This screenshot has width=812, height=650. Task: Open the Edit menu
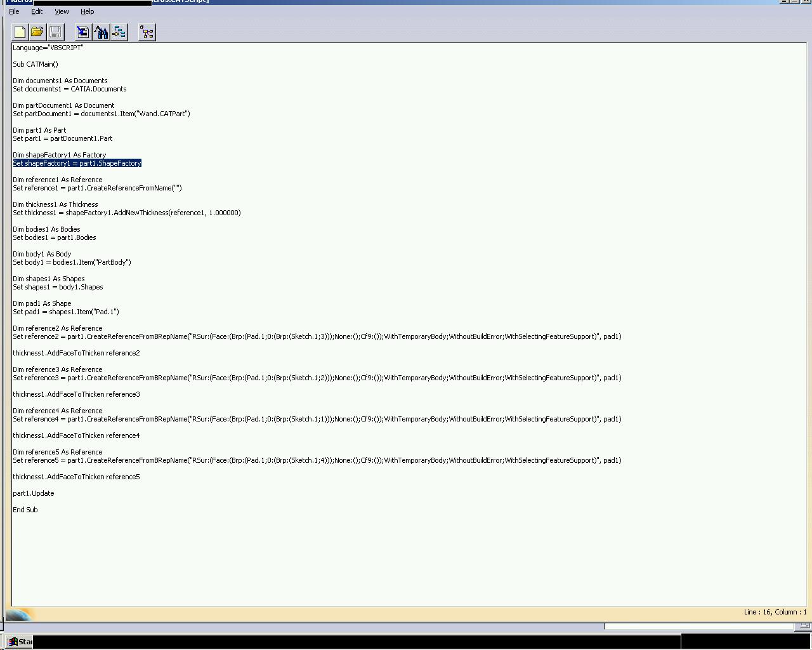(x=37, y=11)
